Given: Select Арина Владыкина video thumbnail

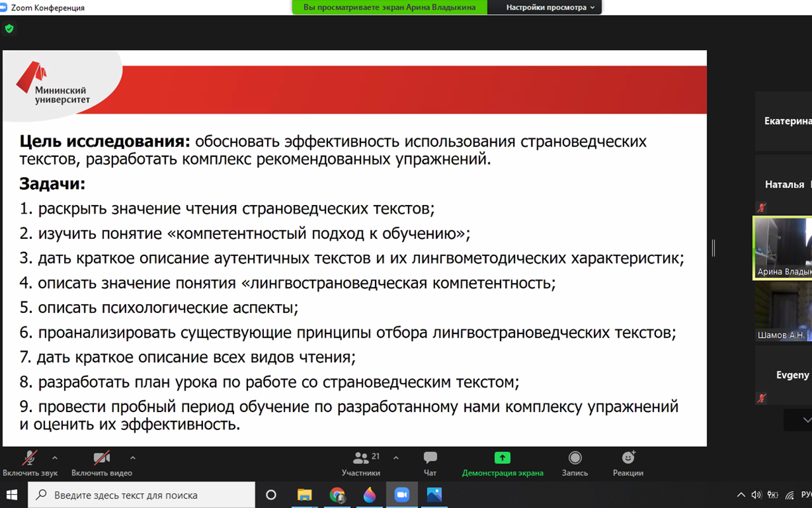Looking at the screenshot, I should (x=782, y=248).
